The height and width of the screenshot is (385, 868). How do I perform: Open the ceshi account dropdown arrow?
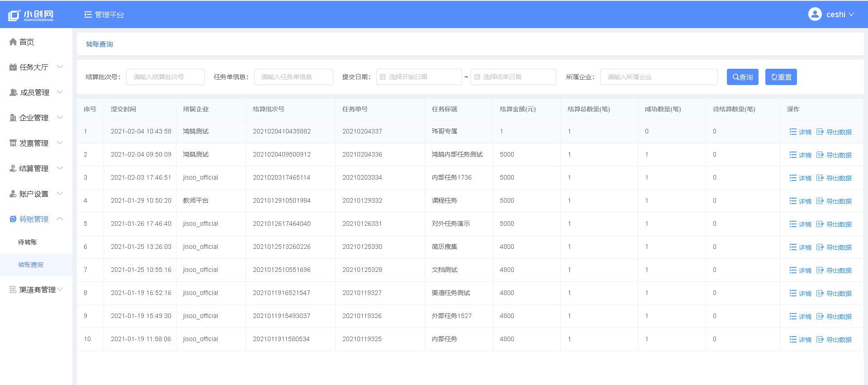pos(851,14)
